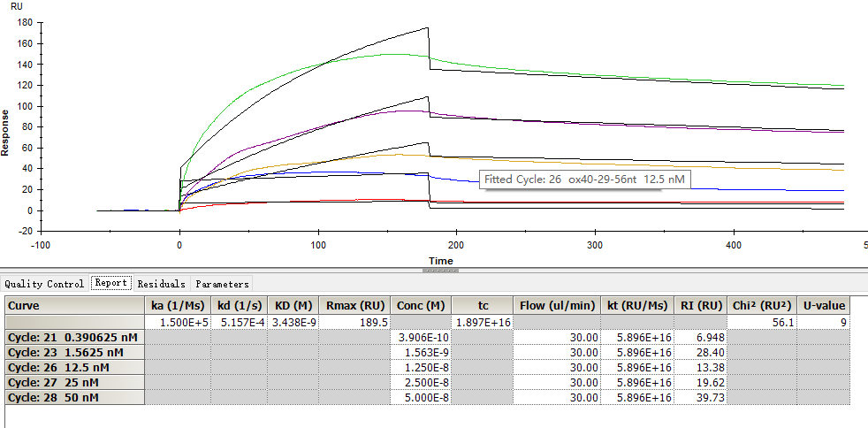Select the Cycle: 28 50 nM row

click(x=73, y=397)
